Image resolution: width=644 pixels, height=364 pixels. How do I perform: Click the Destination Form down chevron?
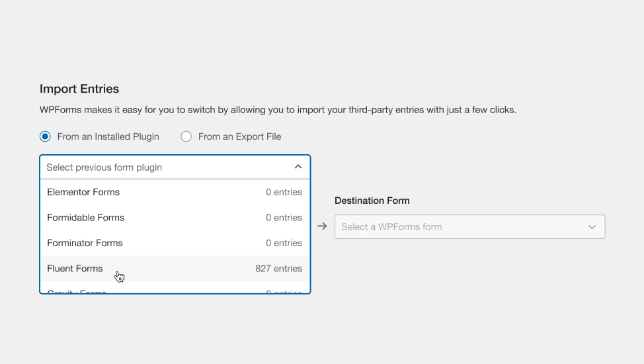[x=592, y=227]
